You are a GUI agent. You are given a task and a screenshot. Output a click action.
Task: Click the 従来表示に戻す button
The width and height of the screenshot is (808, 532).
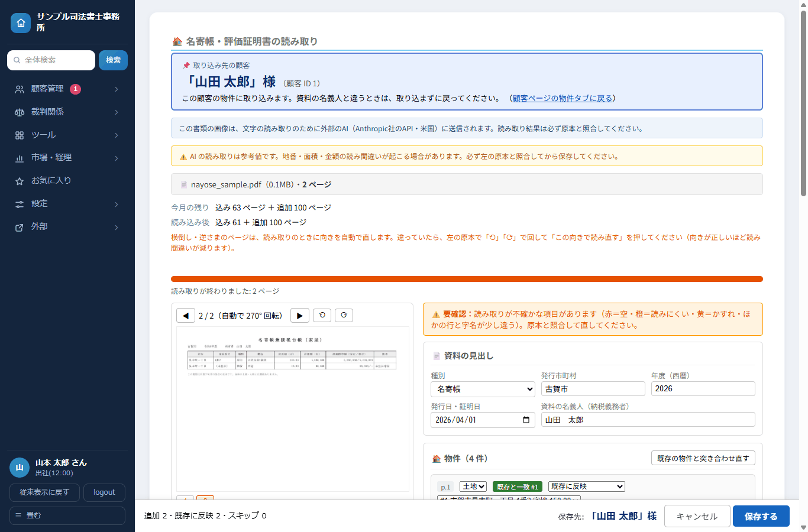[x=44, y=492]
